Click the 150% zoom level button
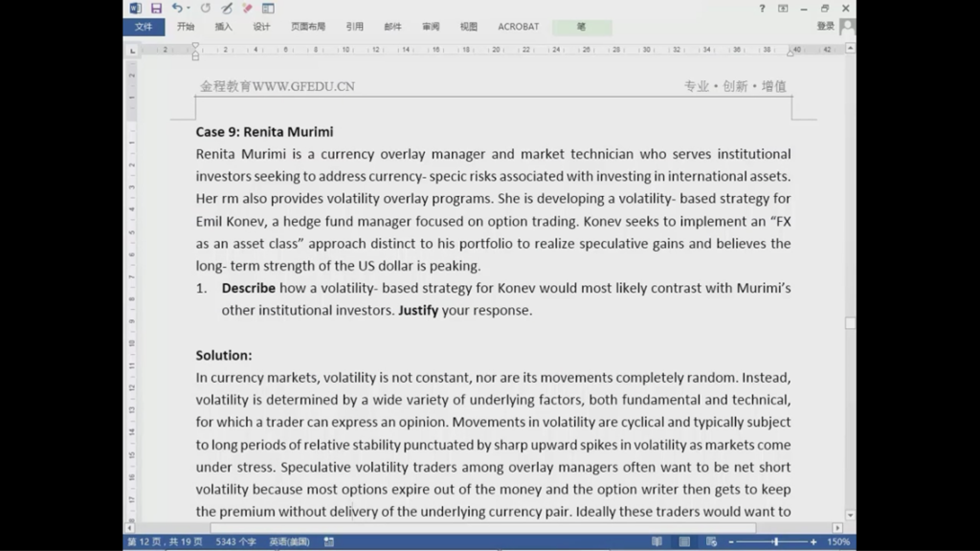The image size is (980, 551). 838,541
